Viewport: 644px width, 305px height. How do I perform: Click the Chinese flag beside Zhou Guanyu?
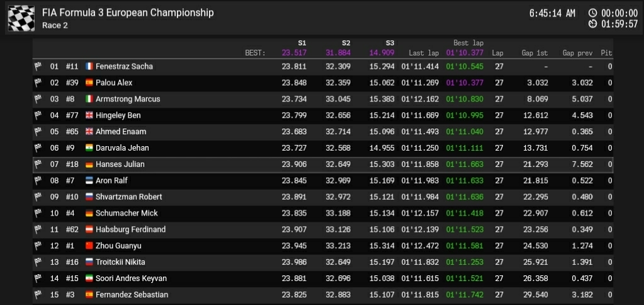pos(89,246)
